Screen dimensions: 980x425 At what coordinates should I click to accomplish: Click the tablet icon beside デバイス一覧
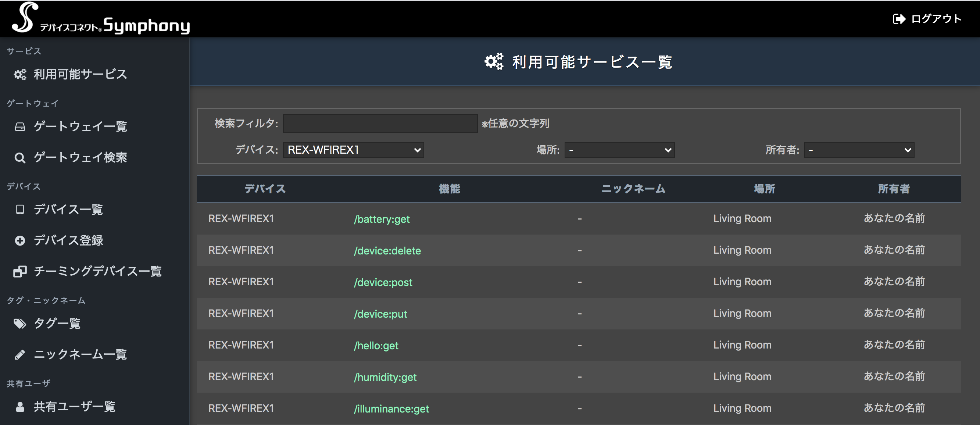pos(20,209)
